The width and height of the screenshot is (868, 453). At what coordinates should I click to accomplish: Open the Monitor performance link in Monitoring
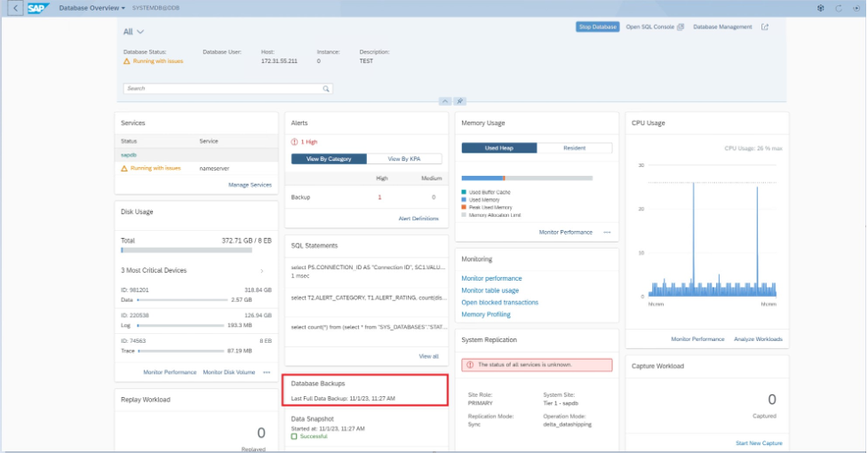[491, 278]
